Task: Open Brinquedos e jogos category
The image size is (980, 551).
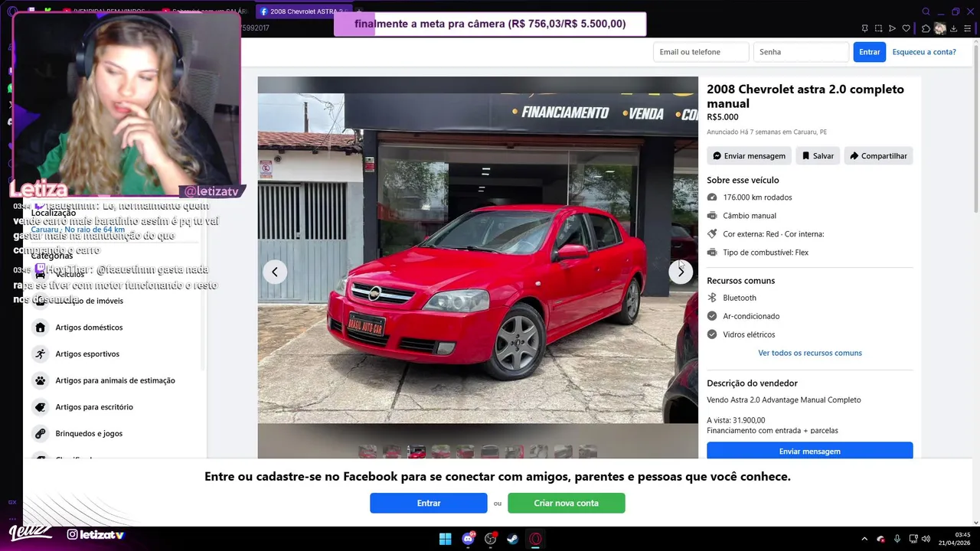Action: (x=115, y=433)
